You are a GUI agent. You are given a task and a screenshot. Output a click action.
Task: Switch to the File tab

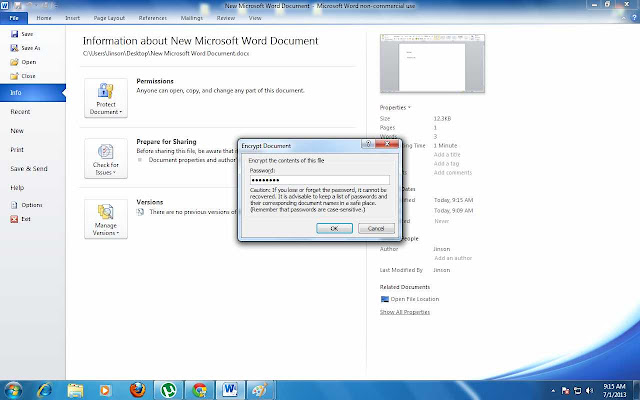tap(14, 18)
